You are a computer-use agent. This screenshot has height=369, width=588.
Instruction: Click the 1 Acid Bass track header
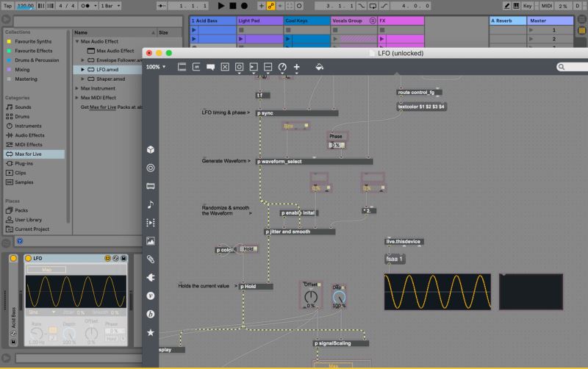pyautogui.click(x=212, y=21)
